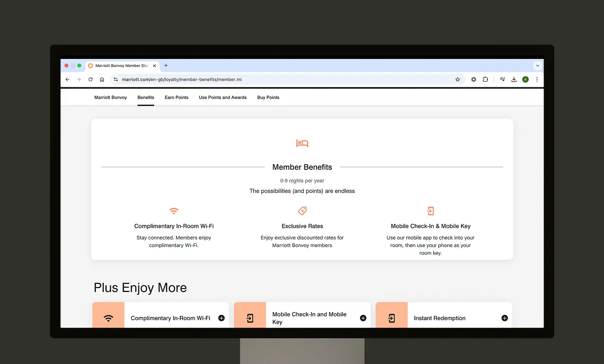Screen dimensions: 604x364
Task: Open the Chrome extensions puzzle icon
Action: [485, 79]
